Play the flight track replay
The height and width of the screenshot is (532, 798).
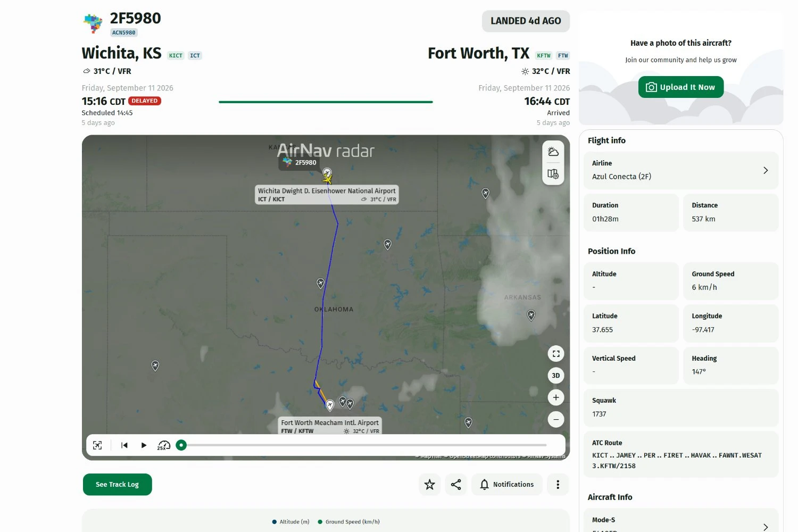coord(144,445)
